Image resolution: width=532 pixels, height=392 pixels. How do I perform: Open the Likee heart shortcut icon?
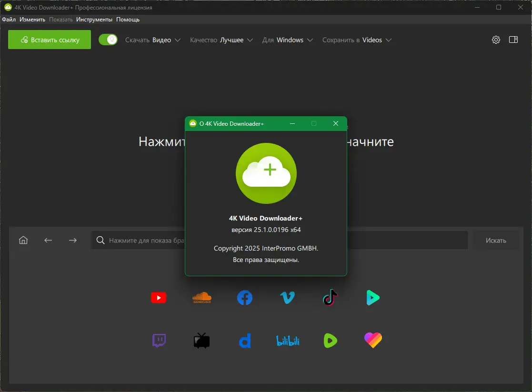click(x=373, y=340)
